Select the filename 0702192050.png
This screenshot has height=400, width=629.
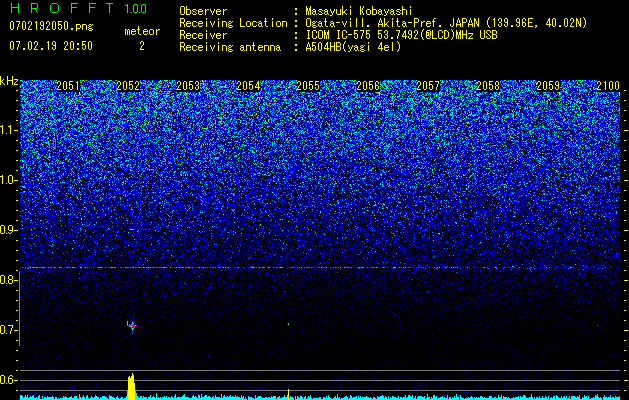coord(51,27)
